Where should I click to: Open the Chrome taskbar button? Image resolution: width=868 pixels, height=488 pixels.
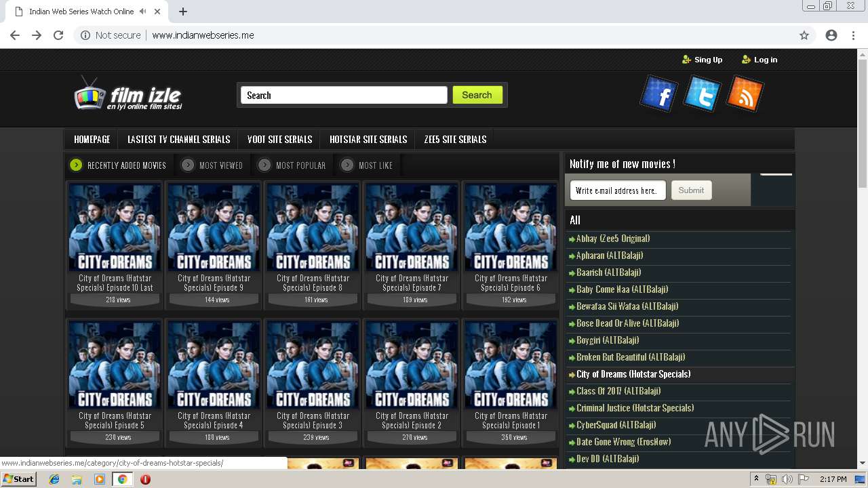click(122, 479)
